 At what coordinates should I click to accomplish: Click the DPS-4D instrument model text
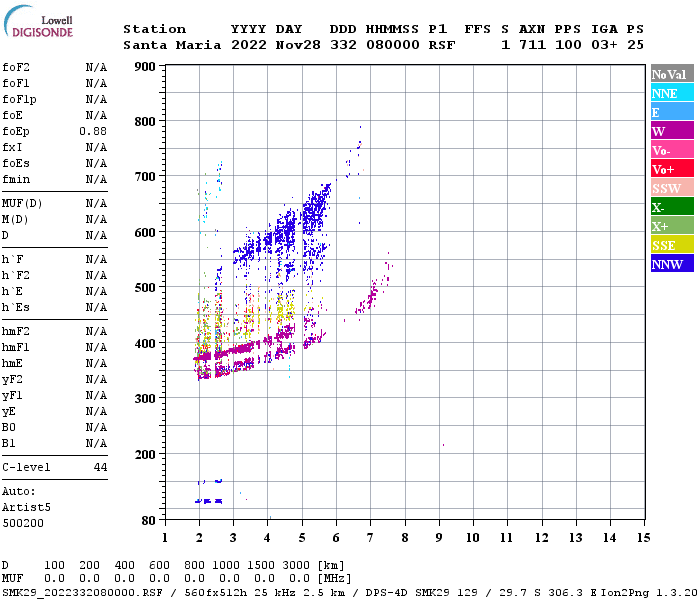point(386,593)
